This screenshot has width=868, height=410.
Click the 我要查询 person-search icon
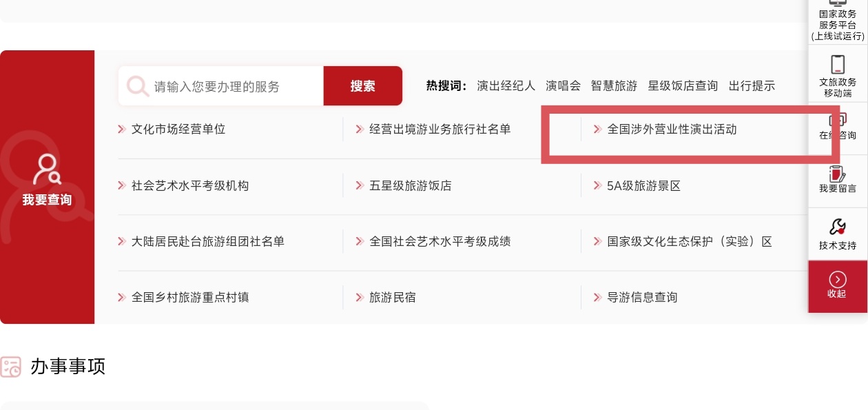48,170
